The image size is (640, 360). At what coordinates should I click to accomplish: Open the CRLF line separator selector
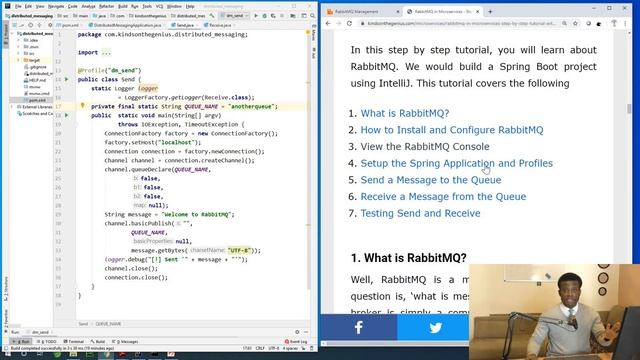click(x=260, y=348)
